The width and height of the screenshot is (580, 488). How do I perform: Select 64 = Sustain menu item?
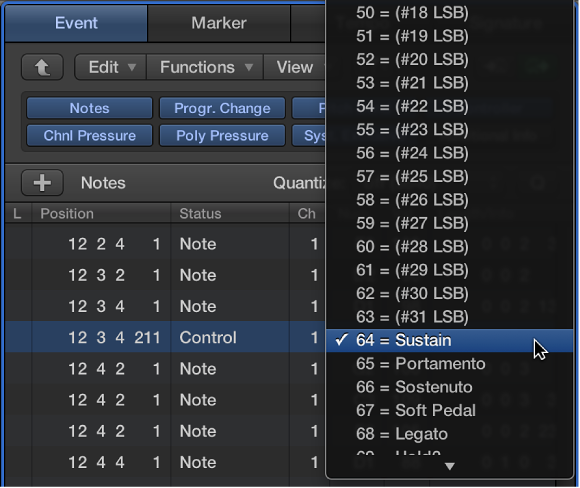point(449,340)
